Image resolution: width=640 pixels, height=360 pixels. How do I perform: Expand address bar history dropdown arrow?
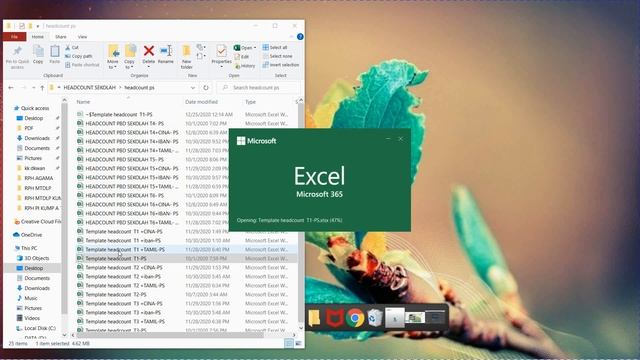[193, 88]
